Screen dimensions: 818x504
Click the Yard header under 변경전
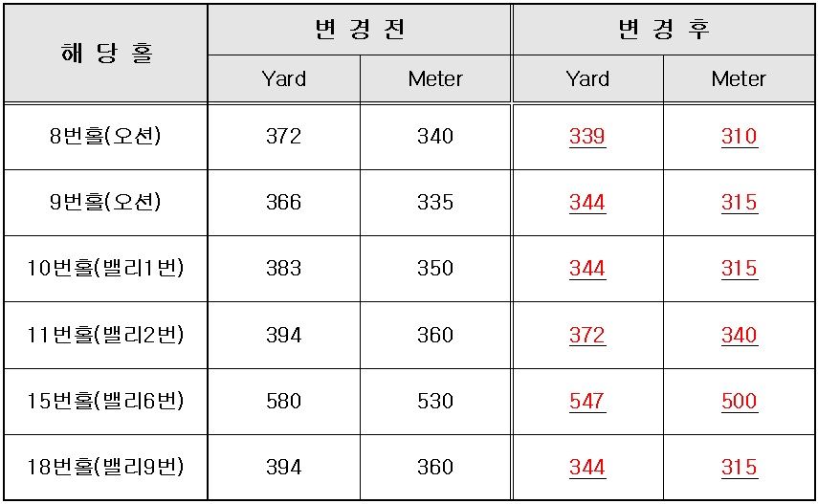pos(284,78)
